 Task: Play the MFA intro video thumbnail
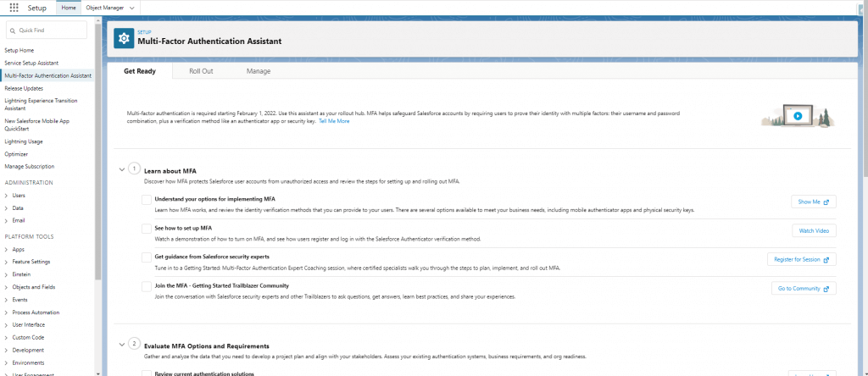(797, 116)
